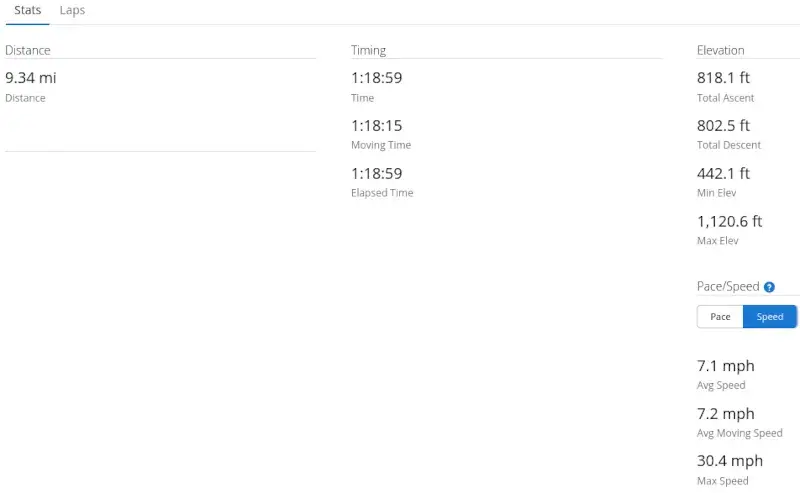This screenshot has height=493, width=800.
Task: Select the 7.2 mph Avg Moving Speed value
Action: pyautogui.click(x=725, y=414)
